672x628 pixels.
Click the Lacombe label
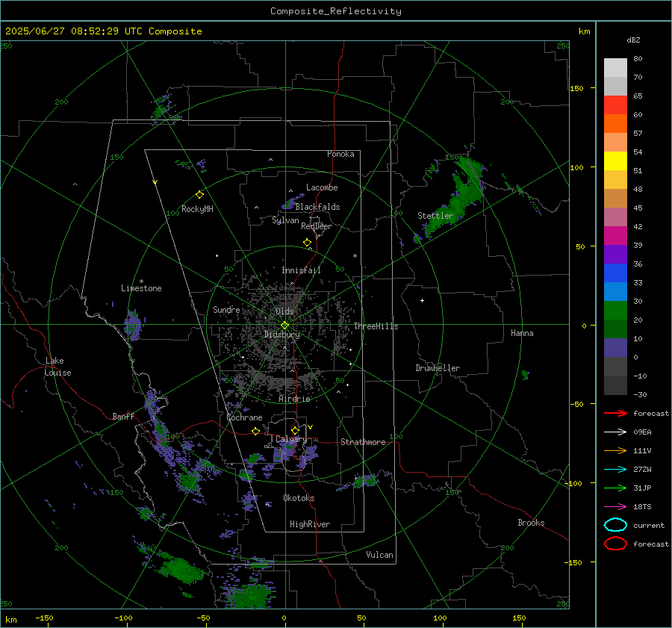(x=322, y=187)
